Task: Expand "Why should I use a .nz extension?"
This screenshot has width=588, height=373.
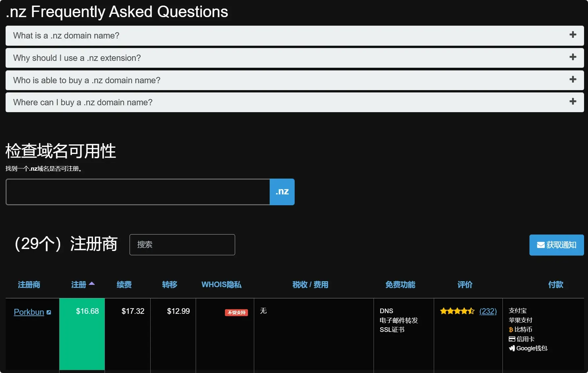Action: coord(77,58)
